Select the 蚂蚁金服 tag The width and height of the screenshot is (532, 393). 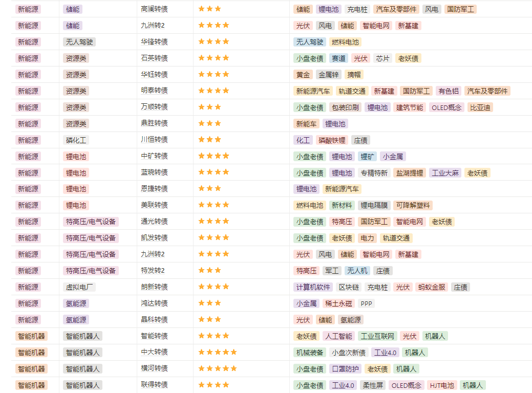click(x=432, y=287)
